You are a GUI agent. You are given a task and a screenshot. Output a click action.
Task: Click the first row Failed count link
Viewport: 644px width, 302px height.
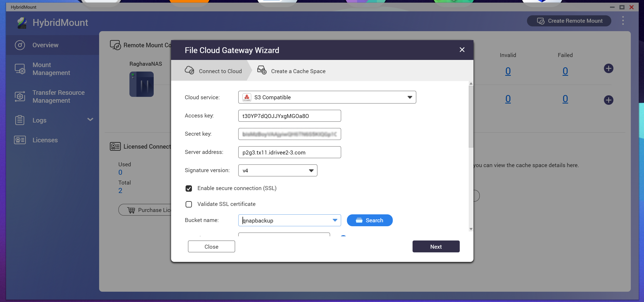(565, 71)
